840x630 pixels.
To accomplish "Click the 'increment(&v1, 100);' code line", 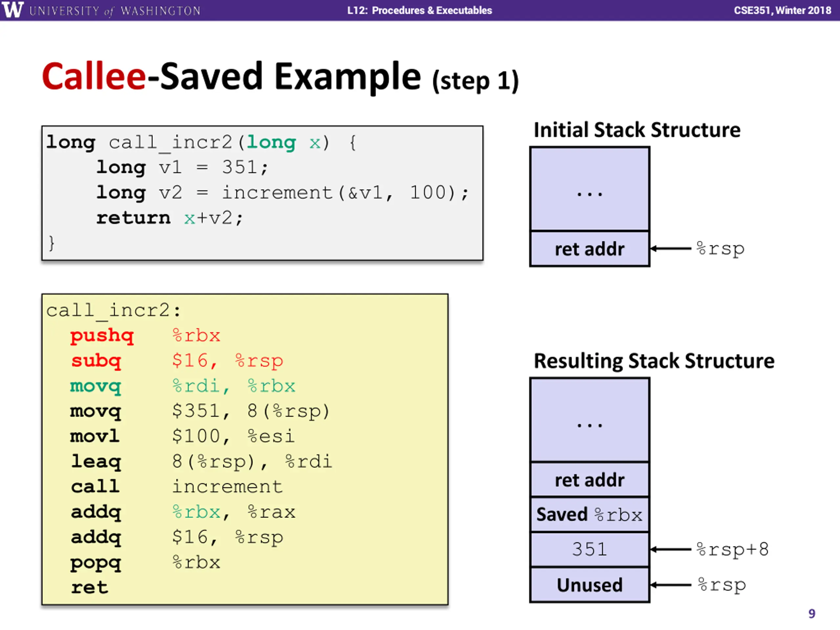I will coord(283,193).
